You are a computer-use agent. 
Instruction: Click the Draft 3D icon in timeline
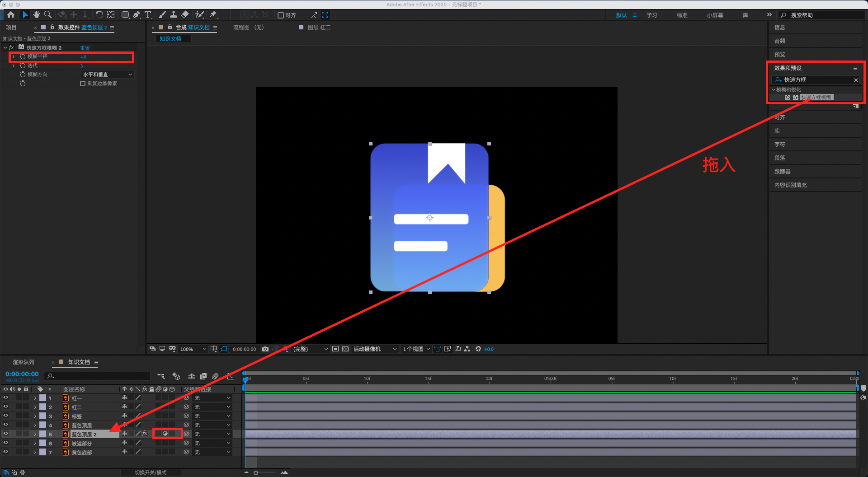[176, 376]
